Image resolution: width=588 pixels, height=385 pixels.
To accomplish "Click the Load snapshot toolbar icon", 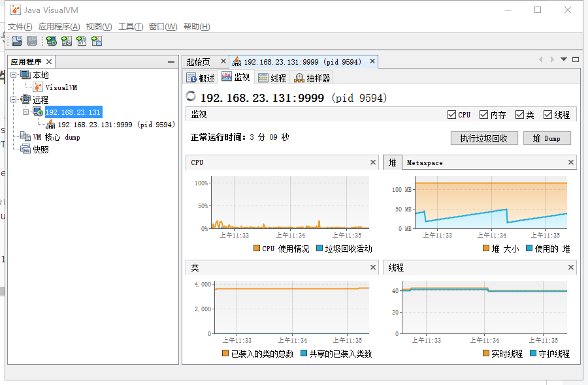I will pyautogui.click(x=17, y=41).
